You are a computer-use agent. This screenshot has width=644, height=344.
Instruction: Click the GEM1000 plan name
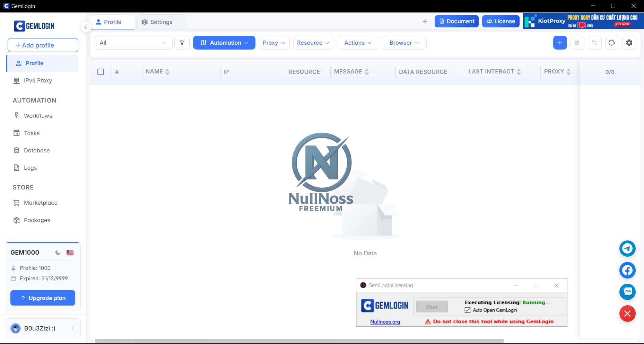(x=25, y=253)
